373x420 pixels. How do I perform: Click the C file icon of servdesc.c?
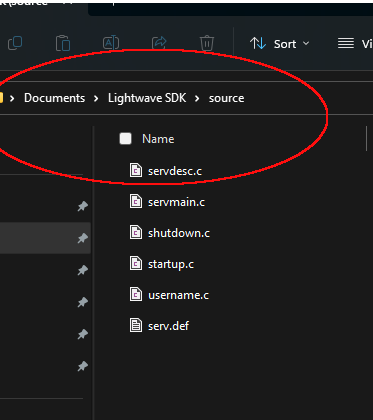[x=136, y=171]
